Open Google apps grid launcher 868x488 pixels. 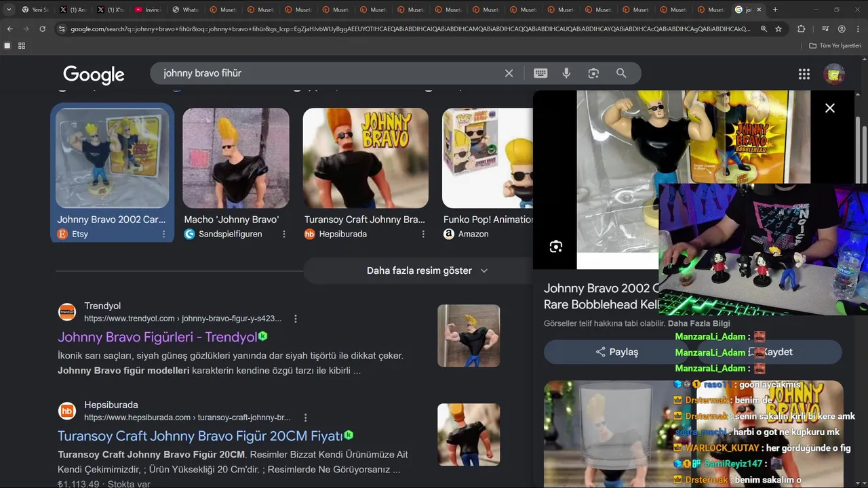pos(804,74)
